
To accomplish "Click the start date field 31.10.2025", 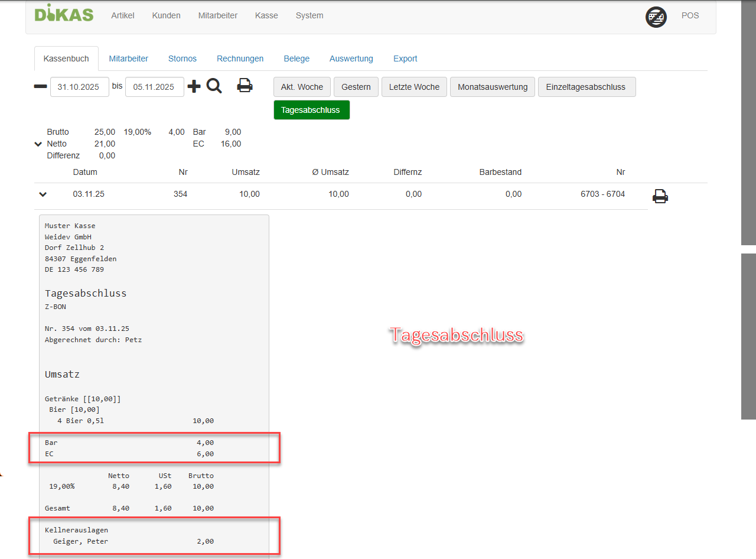I will click(x=80, y=87).
